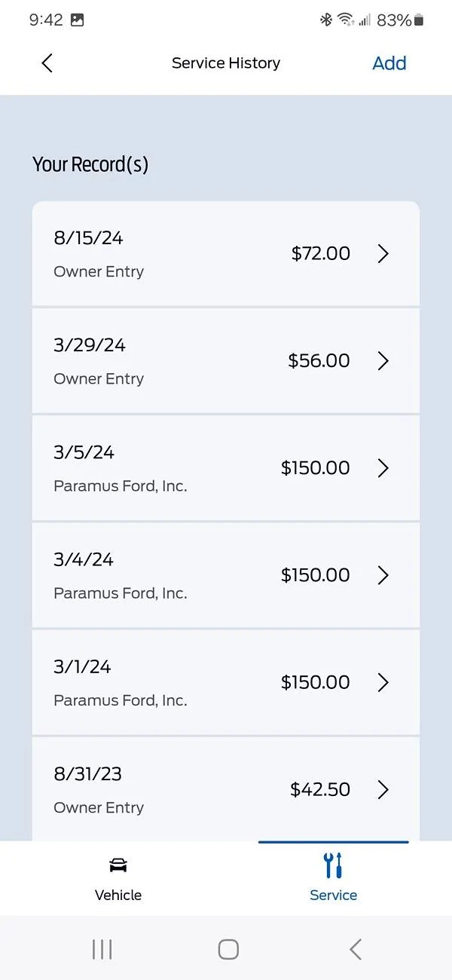Viewport: 452px width, 980px height.
Task: Expand the 8/31/23 Owner Entry record
Action: pyautogui.click(x=226, y=789)
